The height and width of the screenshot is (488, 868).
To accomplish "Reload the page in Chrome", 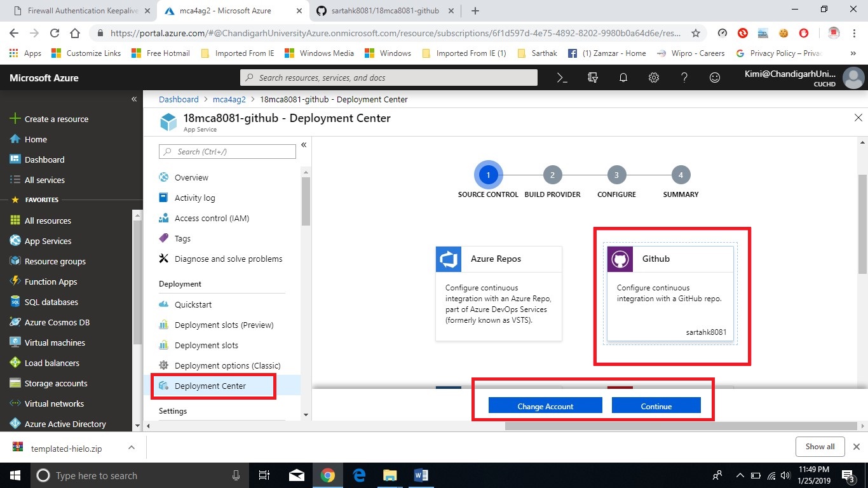I will pos(55,33).
